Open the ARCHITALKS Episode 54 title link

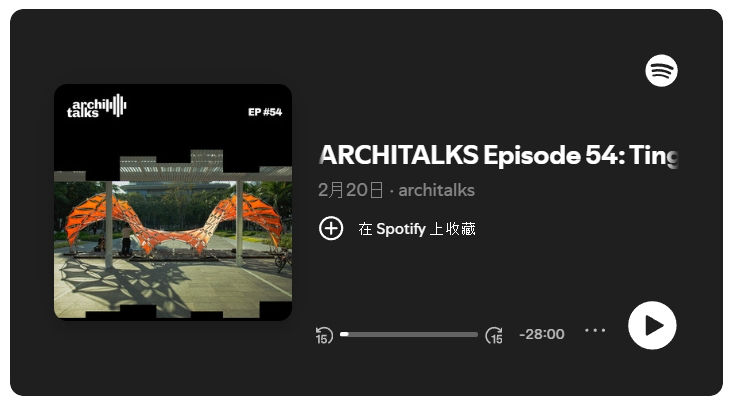point(498,155)
